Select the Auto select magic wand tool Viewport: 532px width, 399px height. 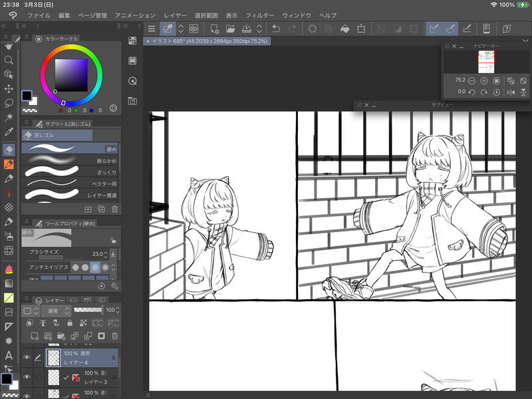(9, 117)
